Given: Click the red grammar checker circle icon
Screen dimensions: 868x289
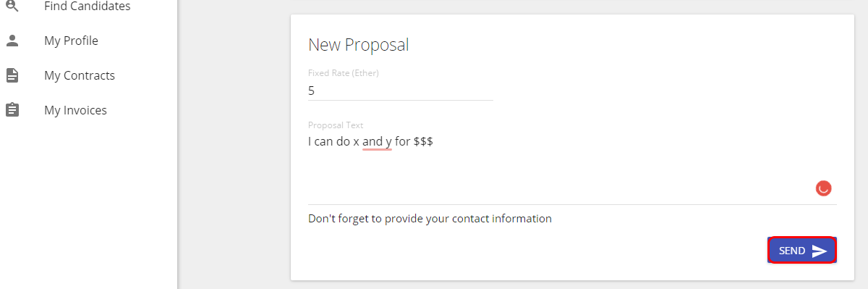Looking at the screenshot, I should pos(823,188).
